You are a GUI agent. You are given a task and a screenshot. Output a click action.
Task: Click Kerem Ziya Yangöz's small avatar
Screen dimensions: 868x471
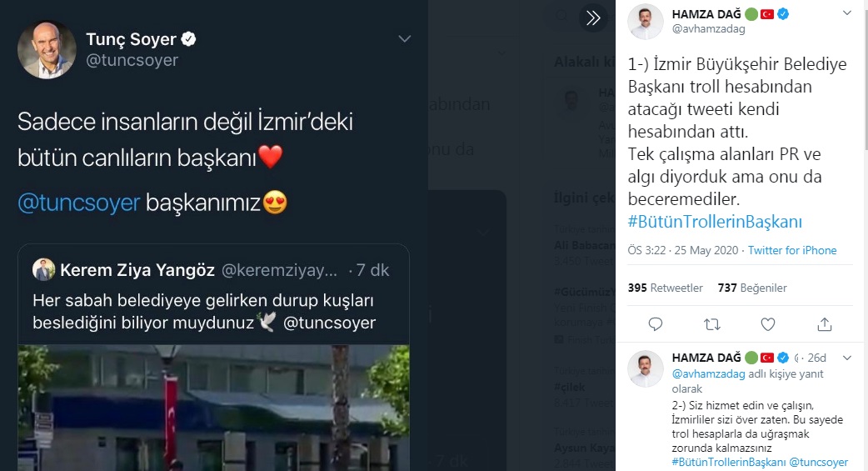[x=43, y=269]
